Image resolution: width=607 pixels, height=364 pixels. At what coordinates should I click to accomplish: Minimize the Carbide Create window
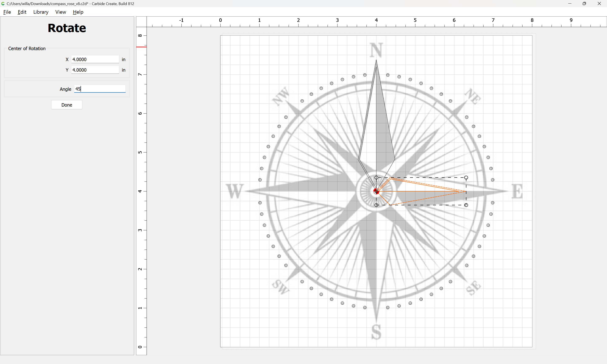coord(569,4)
